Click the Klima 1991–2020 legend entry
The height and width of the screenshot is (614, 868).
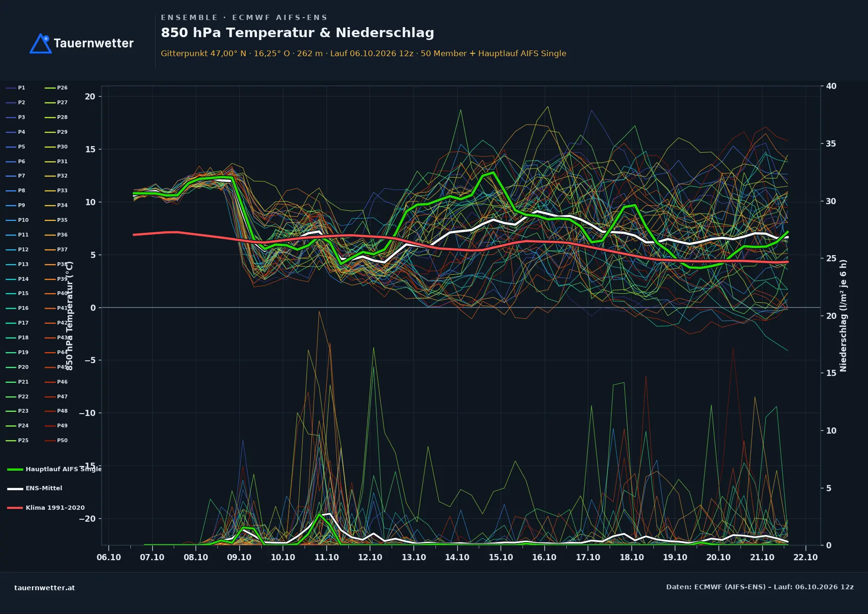[46, 508]
